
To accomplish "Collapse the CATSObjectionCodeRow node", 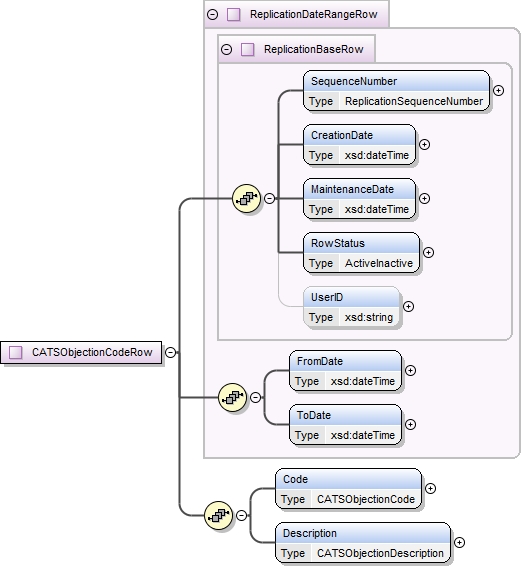I will tap(170, 352).
